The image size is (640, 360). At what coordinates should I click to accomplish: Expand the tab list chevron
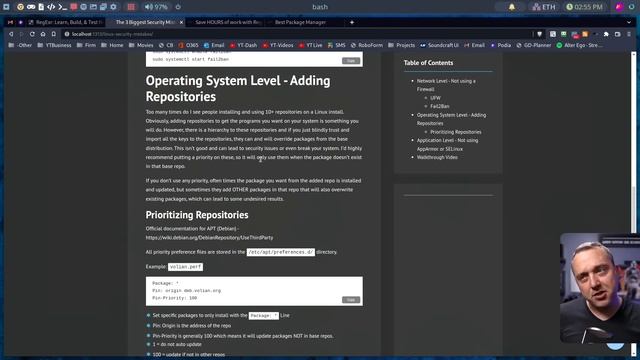629,22
